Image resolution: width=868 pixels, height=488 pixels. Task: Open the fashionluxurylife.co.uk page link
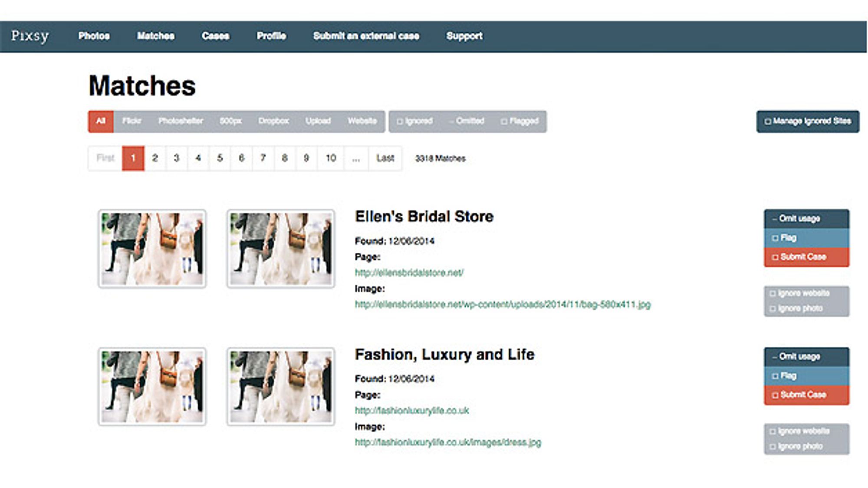412,410
